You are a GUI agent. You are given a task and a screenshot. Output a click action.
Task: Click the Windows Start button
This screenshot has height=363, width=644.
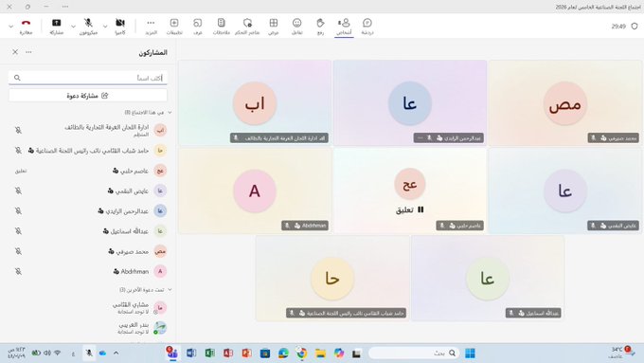(x=470, y=353)
